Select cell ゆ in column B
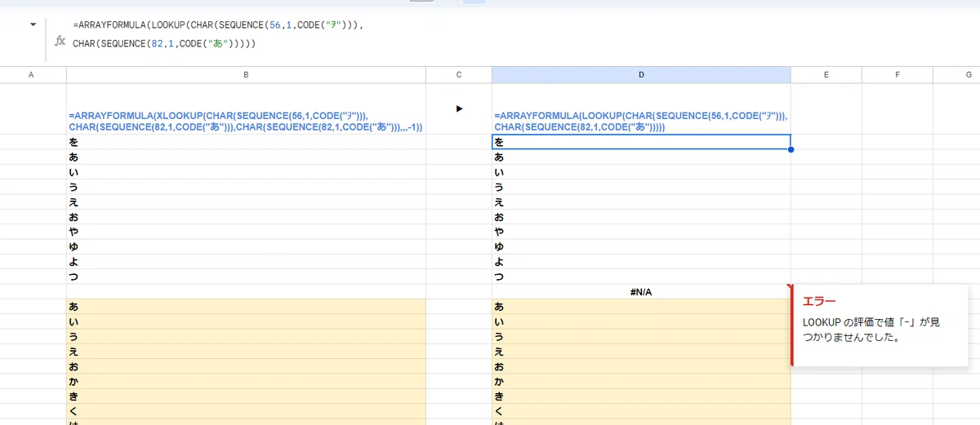This screenshot has height=425, width=980. click(246, 246)
